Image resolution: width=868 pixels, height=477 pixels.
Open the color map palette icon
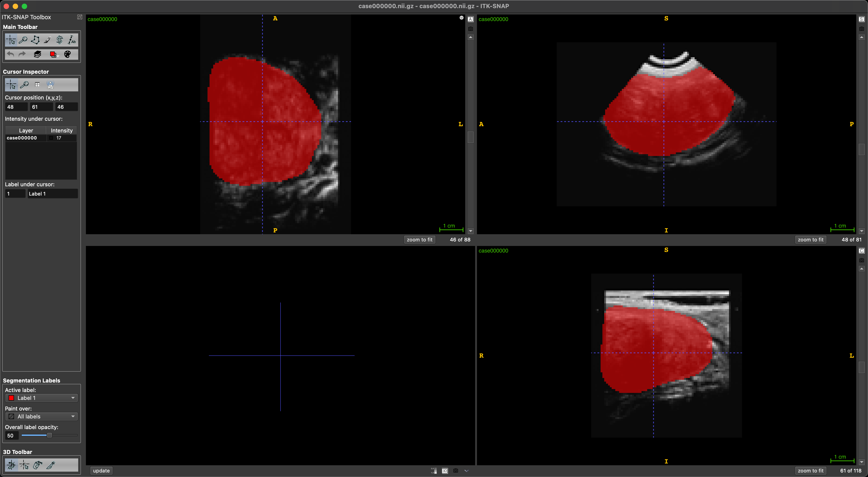pos(67,54)
